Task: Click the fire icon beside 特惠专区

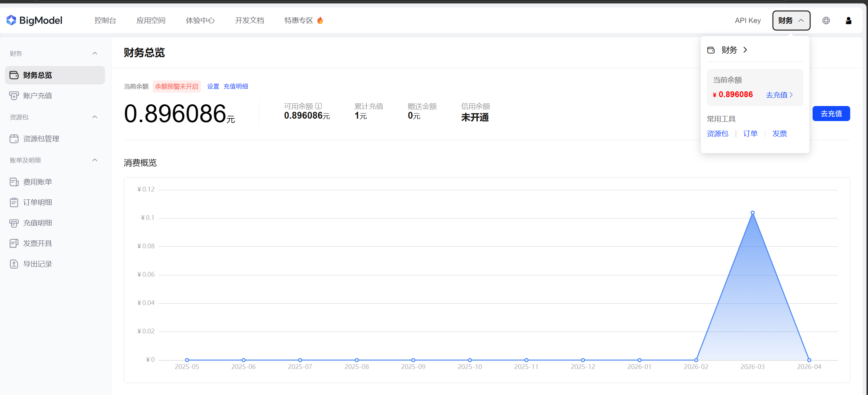Action: coord(320,21)
